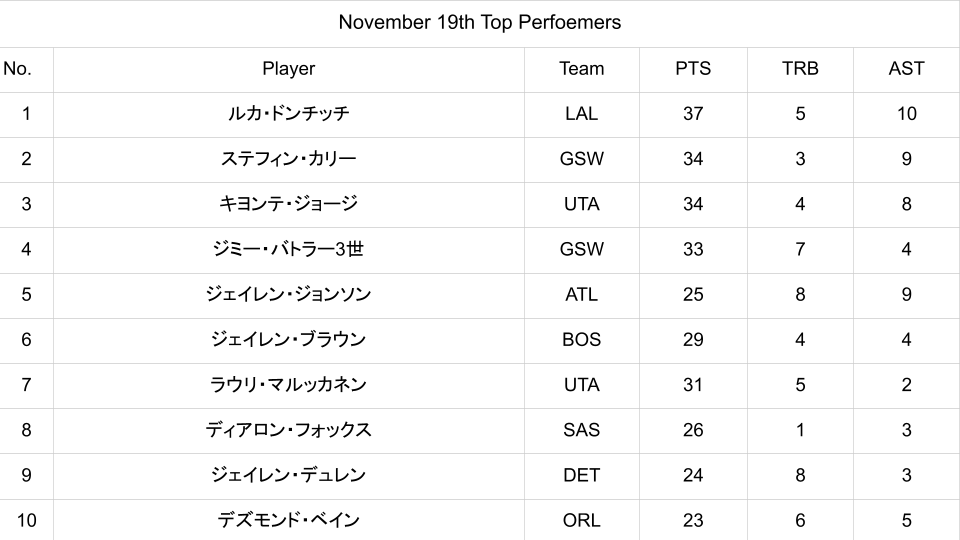Click the table title 'November 19th Top Perfoemers'

pyautogui.click(x=479, y=22)
